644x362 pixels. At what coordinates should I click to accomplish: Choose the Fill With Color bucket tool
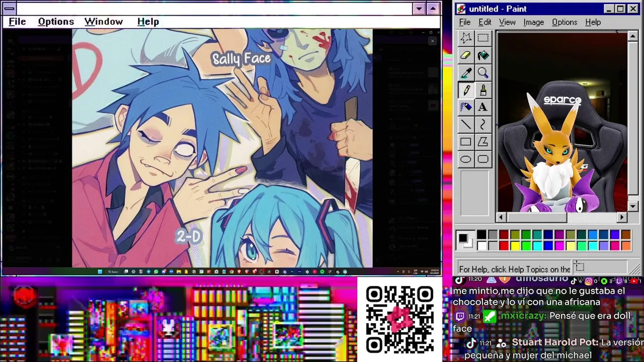click(x=483, y=55)
